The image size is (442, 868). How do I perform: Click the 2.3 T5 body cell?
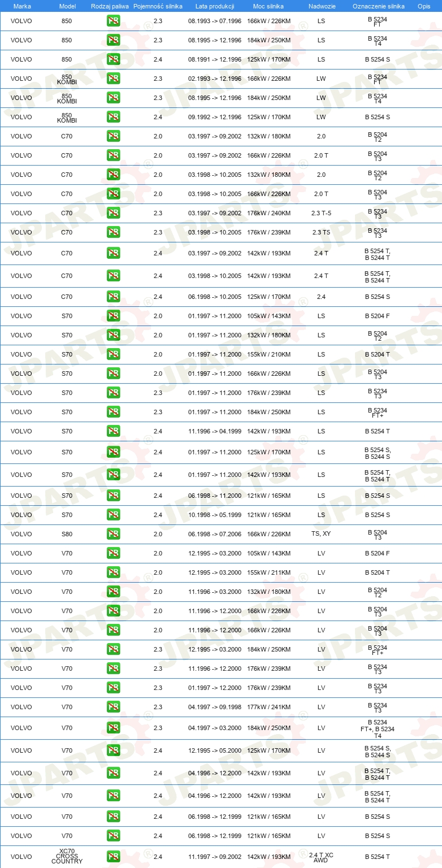coord(321,233)
